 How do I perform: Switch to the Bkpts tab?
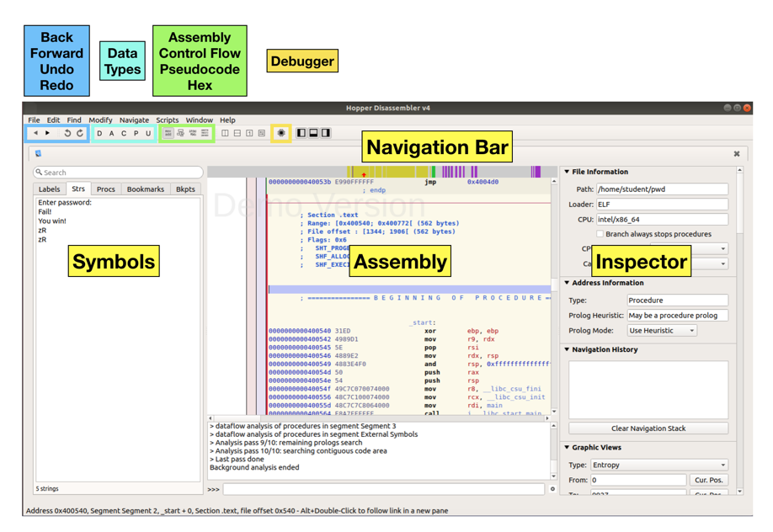[x=185, y=189]
